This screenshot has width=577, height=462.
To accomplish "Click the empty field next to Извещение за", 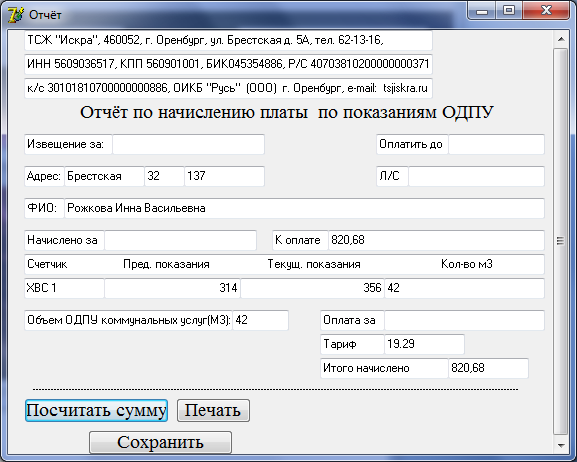I will [x=188, y=144].
